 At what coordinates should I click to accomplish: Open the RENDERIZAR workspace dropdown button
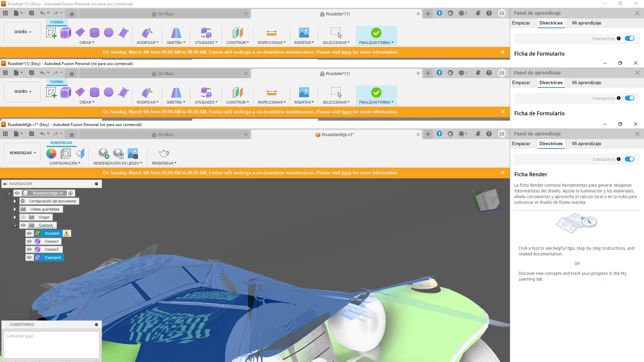pos(22,153)
